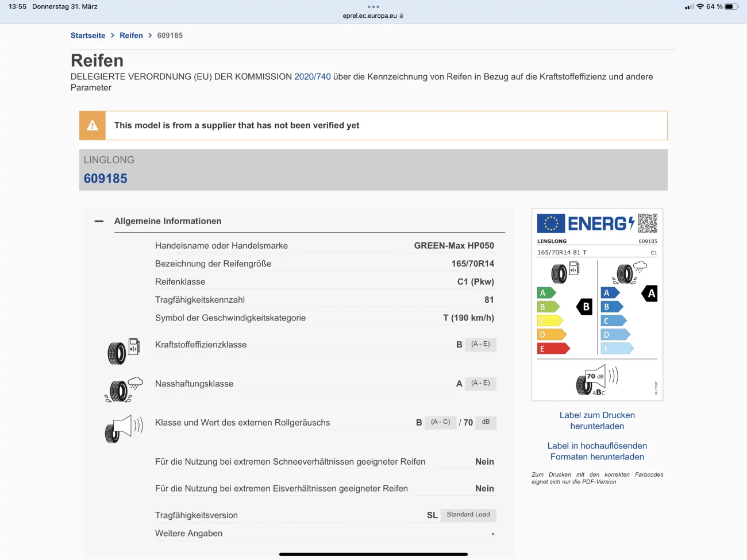The width and height of the screenshot is (747, 560).
Task: Go to Startseite breadcrumb
Action: tap(88, 36)
